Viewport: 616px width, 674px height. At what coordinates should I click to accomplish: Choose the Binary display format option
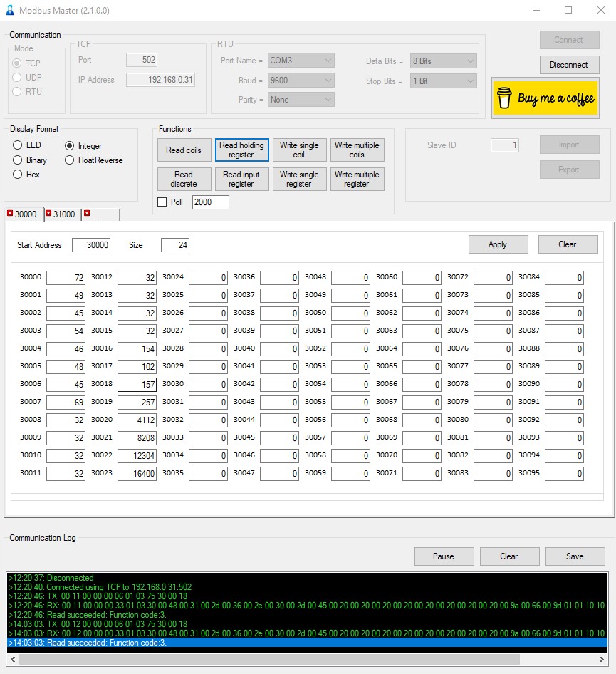pyautogui.click(x=18, y=160)
